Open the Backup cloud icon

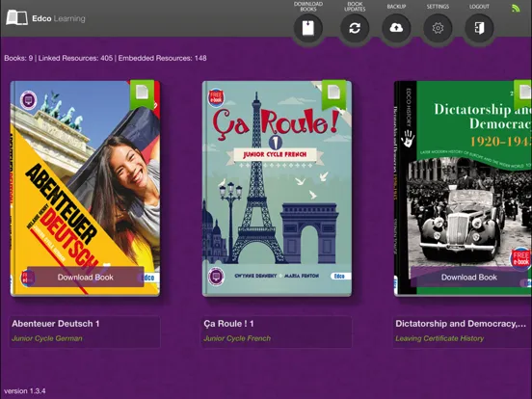396,28
